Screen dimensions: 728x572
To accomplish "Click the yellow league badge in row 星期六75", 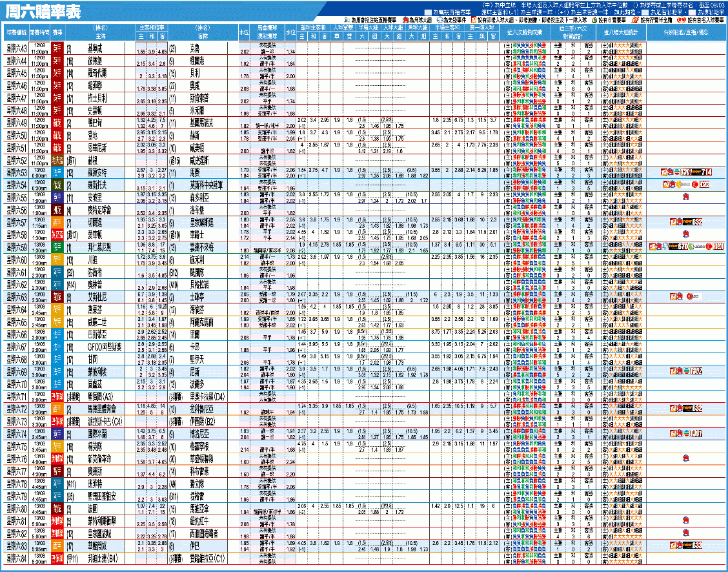I will pyautogui.click(x=57, y=446).
